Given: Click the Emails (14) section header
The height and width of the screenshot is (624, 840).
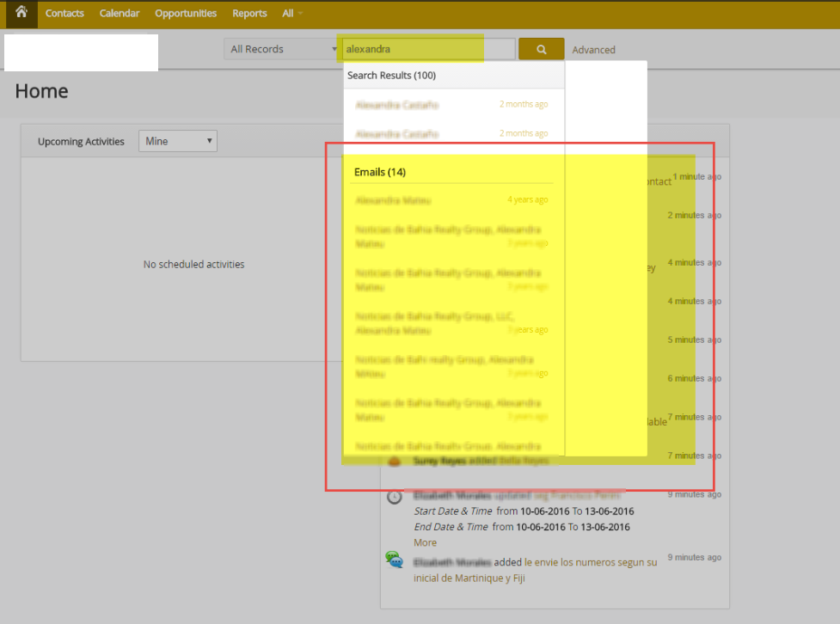Looking at the screenshot, I should point(380,172).
